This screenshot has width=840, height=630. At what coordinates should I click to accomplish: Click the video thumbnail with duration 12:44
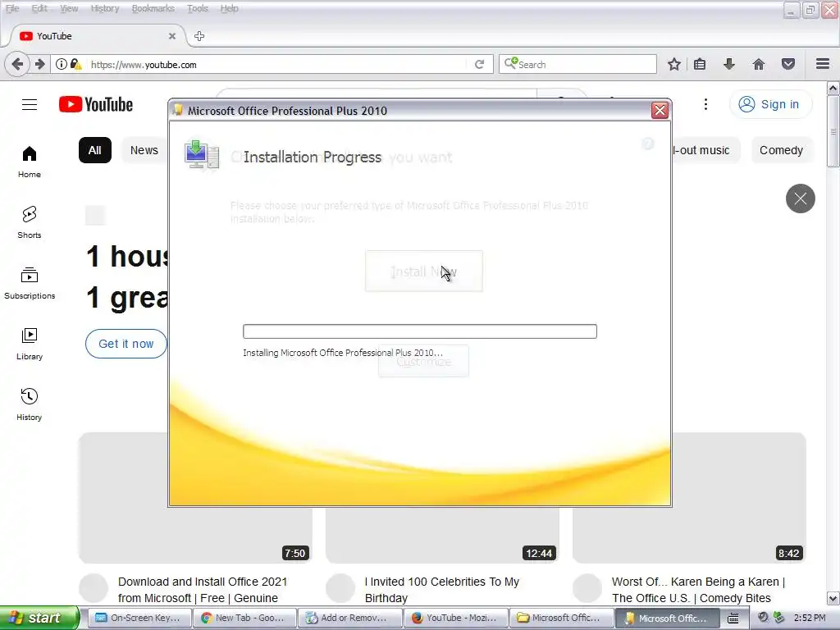442,536
